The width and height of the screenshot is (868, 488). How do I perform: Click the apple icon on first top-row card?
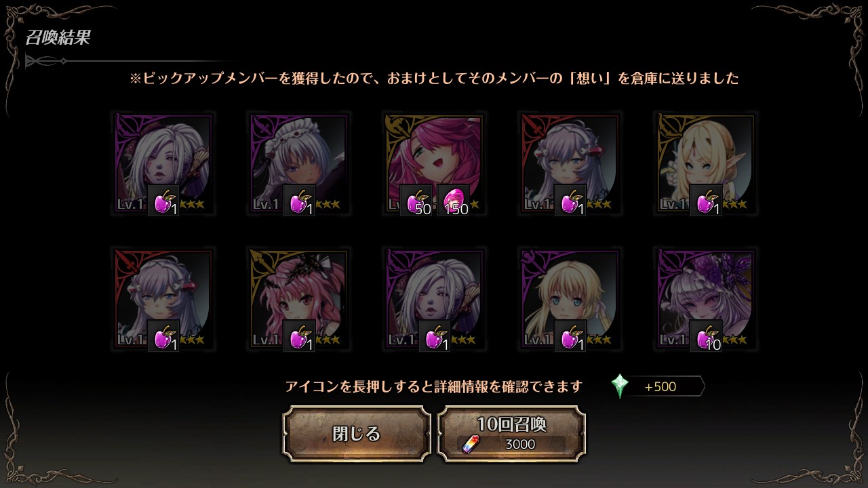point(163,201)
